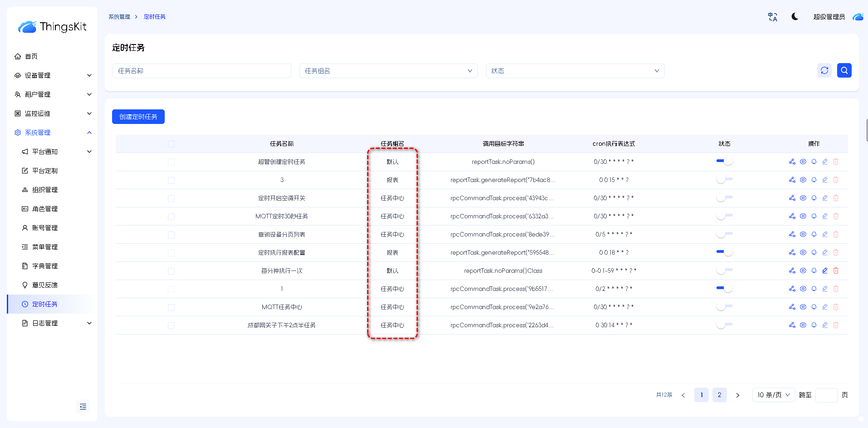The width and height of the screenshot is (868, 428).
Task: Open the 状态 filter dropdown
Action: click(x=575, y=71)
